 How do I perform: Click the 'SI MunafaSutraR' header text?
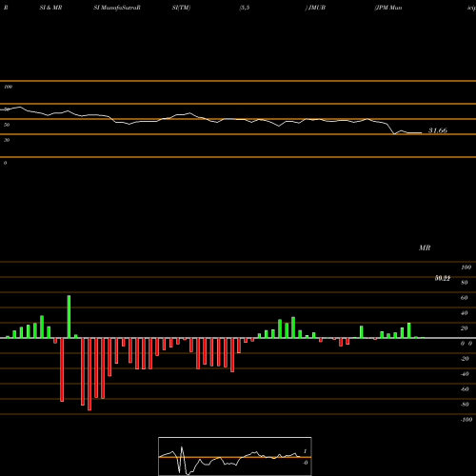117,8
